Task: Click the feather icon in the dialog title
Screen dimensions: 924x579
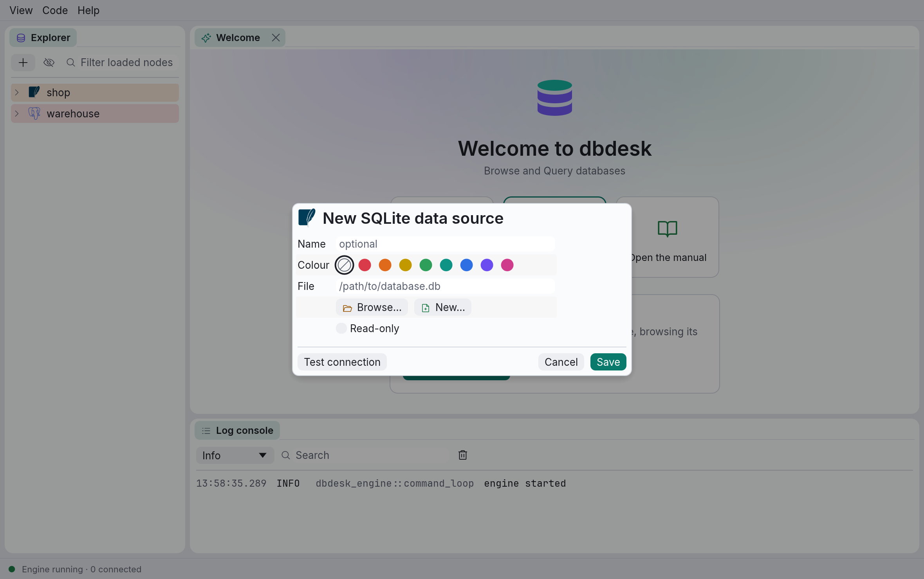Action: 307,218
